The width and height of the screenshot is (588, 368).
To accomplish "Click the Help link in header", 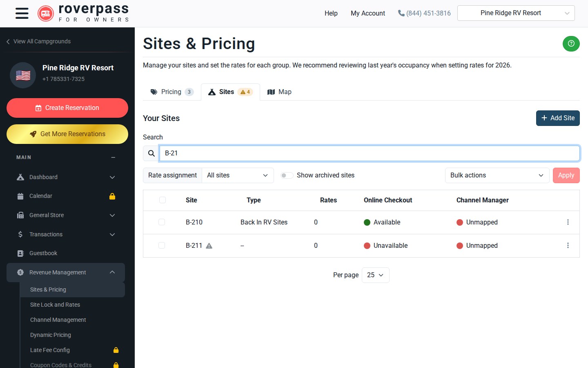I will [x=331, y=13].
